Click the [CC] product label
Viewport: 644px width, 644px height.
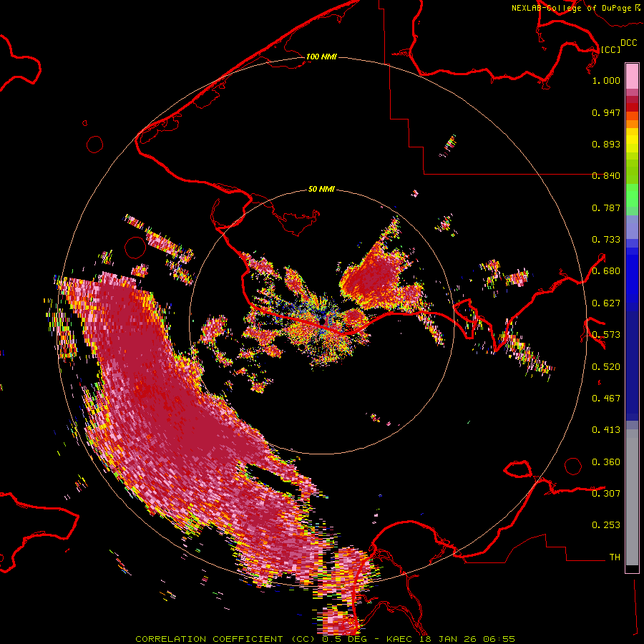point(610,49)
